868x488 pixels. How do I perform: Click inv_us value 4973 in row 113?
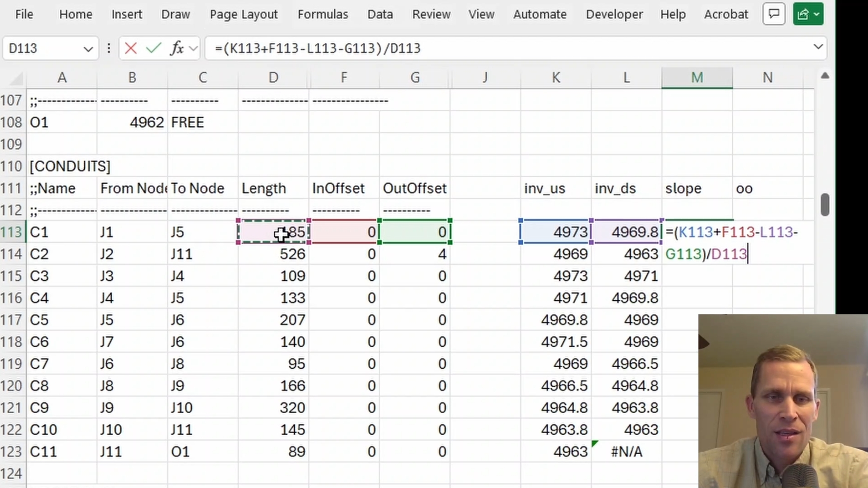pyautogui.click(x=556, y=232)
